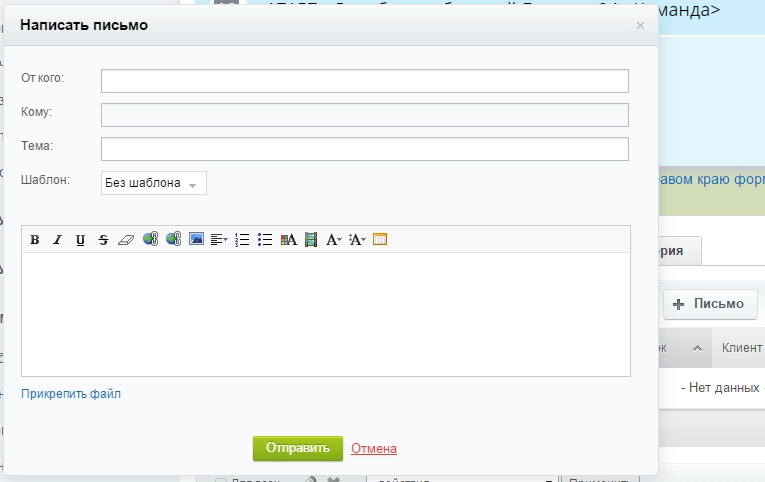Click the Отмена link

[x=374, y=449]
